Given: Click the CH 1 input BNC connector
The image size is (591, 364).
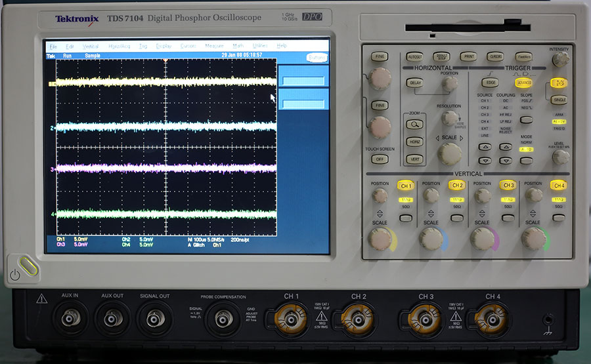Looking at the screenshot, I should [291, 319].
